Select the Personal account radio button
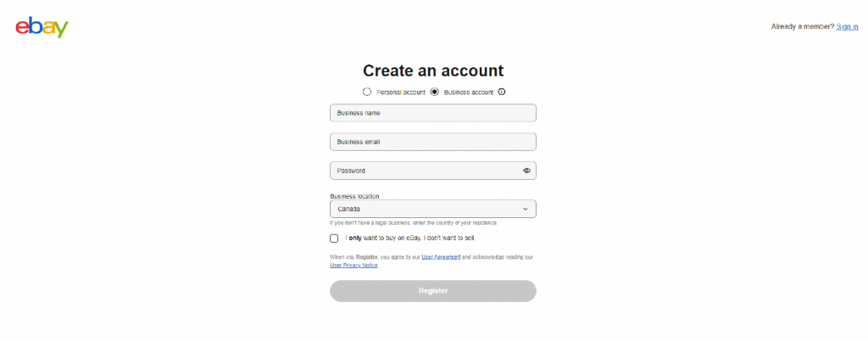 366,92
